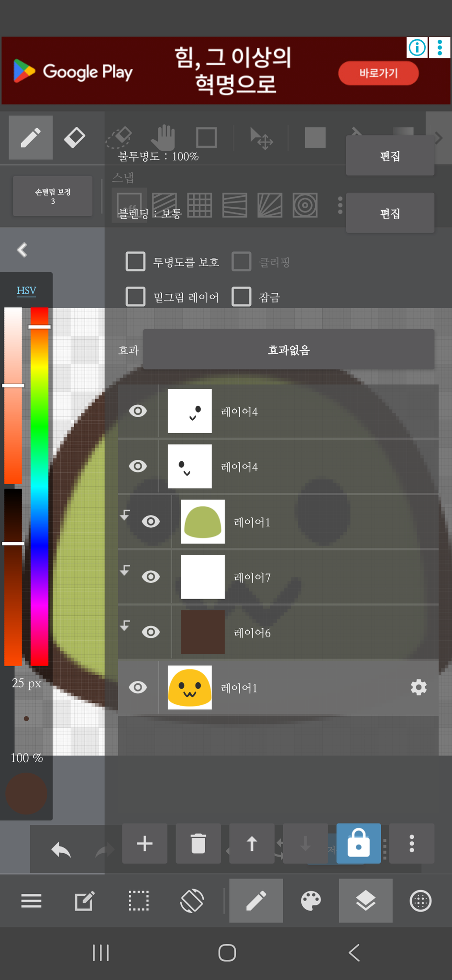
Task: Open the color palette icon
Action: pyautogui.click(x=311, y=901)
